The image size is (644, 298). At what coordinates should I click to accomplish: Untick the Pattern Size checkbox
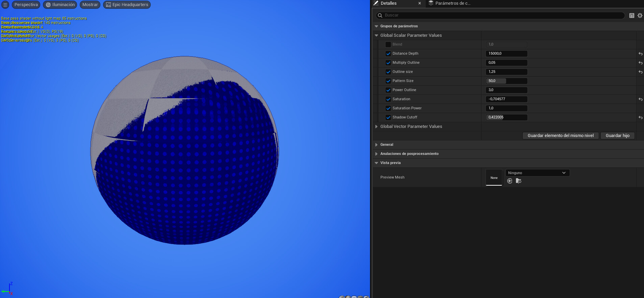(388, 81)
